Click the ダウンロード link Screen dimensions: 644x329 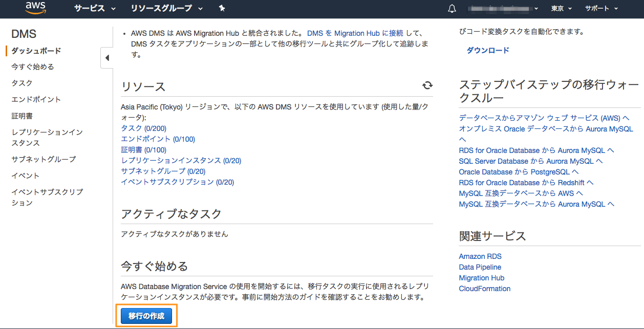pyautogui.click(x=488, y=50)
